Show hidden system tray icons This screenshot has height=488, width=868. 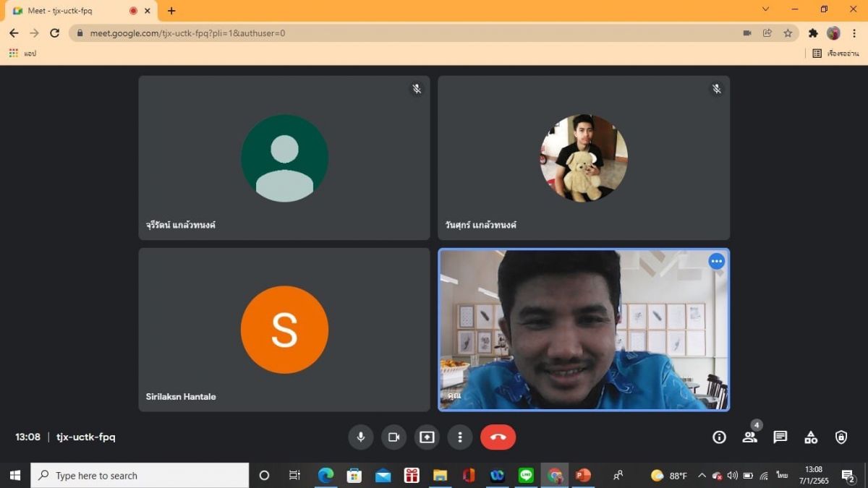pyautogui.click(x=701, y=475)
